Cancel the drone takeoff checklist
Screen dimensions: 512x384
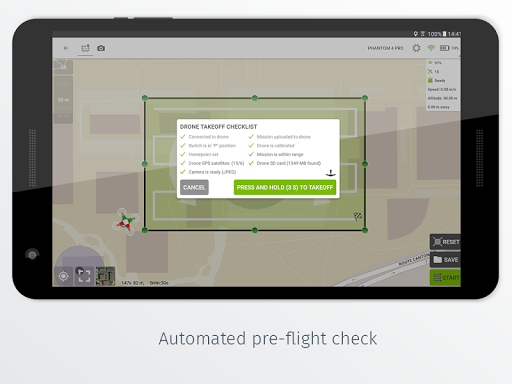[x=194, y=187]
